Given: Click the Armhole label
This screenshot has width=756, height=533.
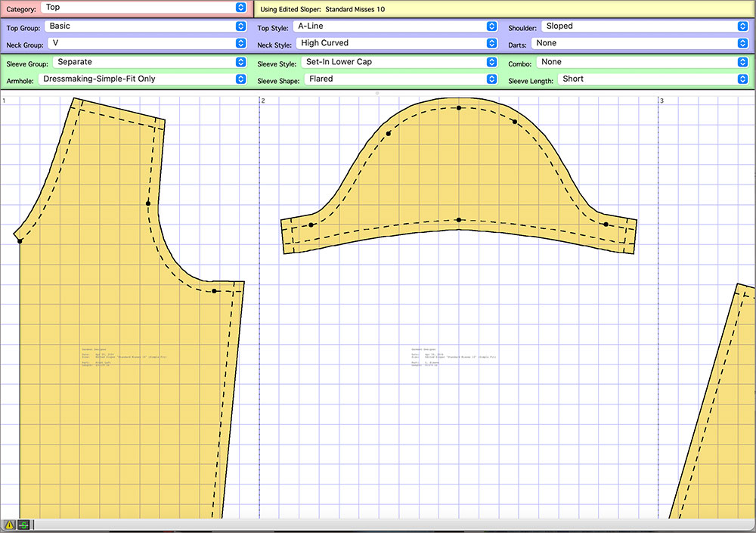Looking at the screenshot, I should pos(20,81).
